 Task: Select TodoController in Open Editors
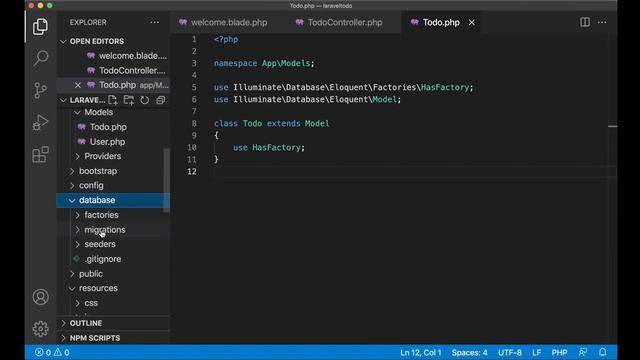tap(113, 71)
